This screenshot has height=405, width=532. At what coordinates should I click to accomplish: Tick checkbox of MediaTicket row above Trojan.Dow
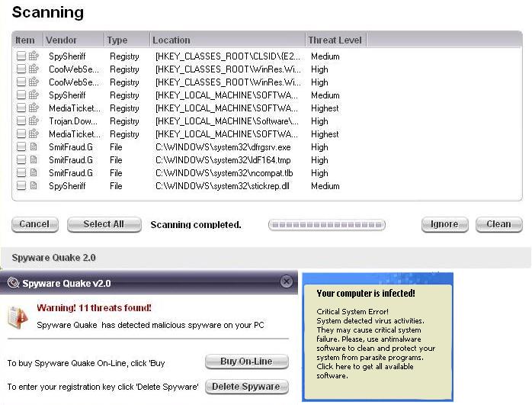pos(21,108)
